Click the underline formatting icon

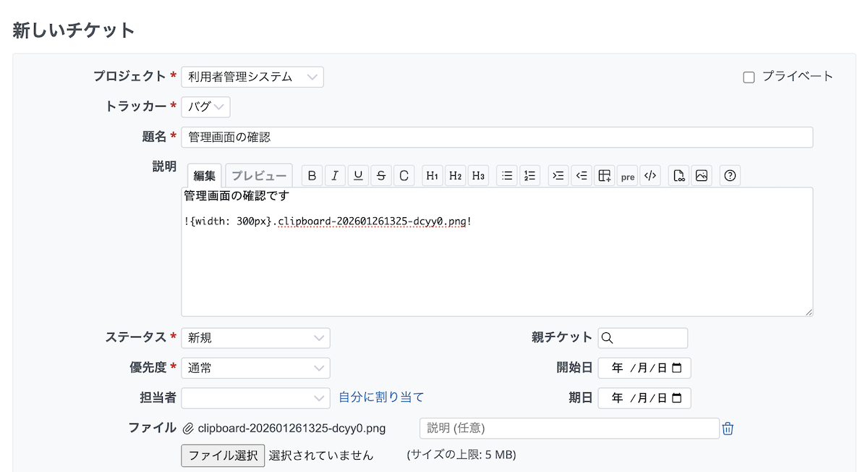click(358, 176)
